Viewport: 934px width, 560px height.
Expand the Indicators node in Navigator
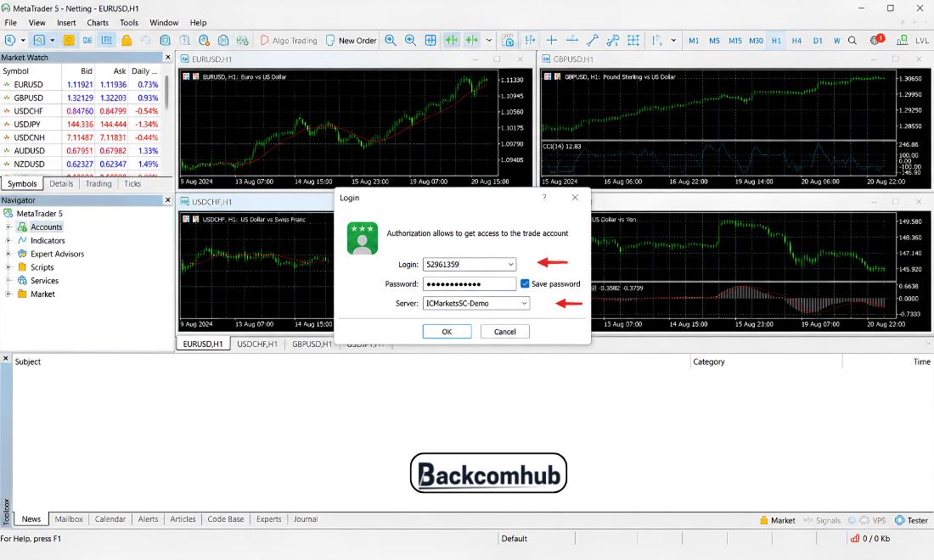tap(8, 240)
